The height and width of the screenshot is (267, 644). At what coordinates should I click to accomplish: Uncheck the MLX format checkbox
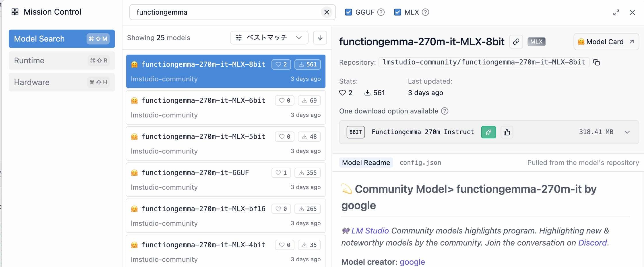pos(397,12)
